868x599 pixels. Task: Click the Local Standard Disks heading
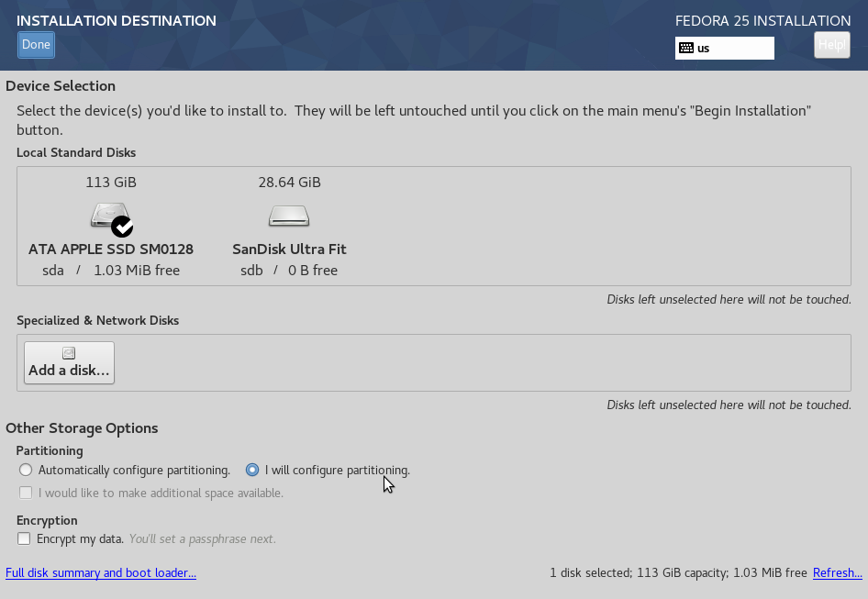76,153
